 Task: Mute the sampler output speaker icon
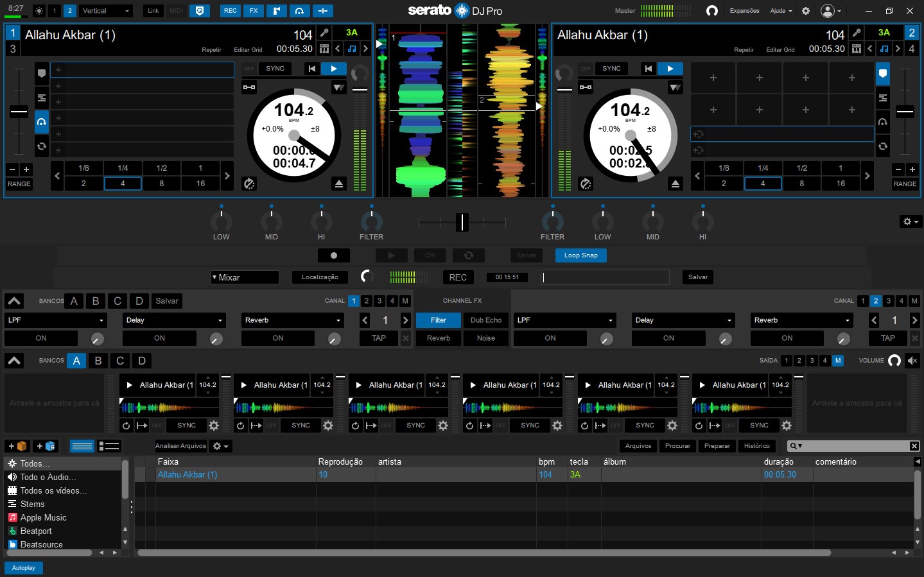click(x=912, y=361)
